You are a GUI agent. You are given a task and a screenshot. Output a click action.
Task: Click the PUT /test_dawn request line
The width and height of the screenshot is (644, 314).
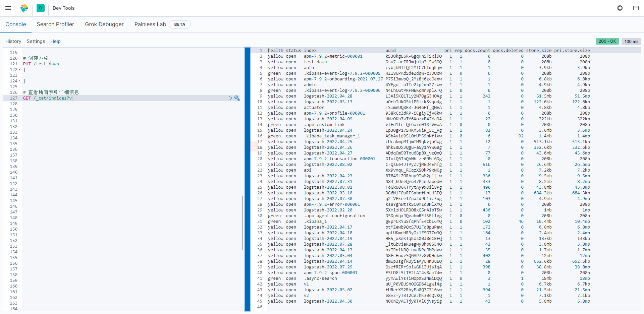click(x=41, y=64)
